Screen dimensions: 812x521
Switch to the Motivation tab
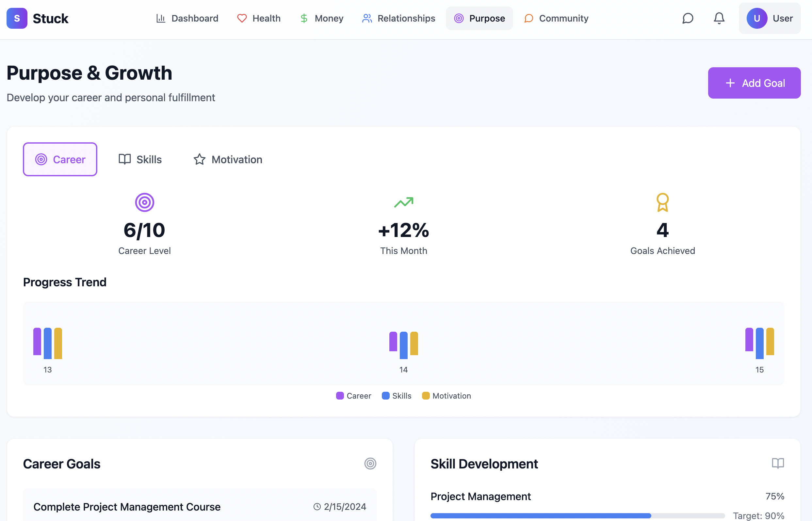click(228, 159)
